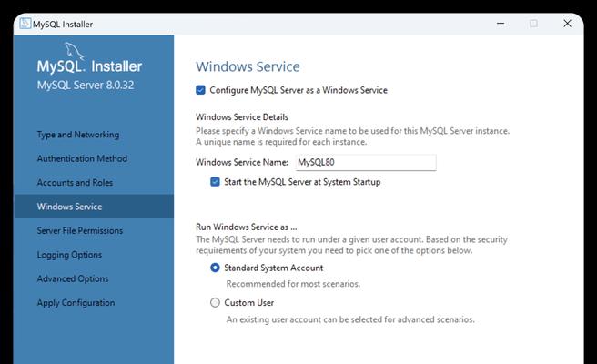Click the Windows Service Details label
597x364 pixels.
[242, 116]
